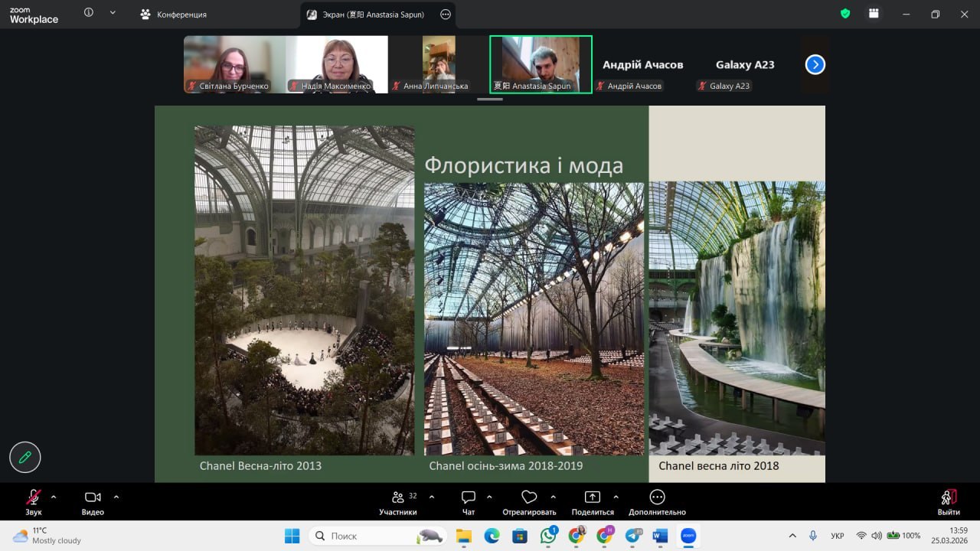980x551 pixels.
Task: Click the Share screen icon
Action: click(x=592, y=497)
